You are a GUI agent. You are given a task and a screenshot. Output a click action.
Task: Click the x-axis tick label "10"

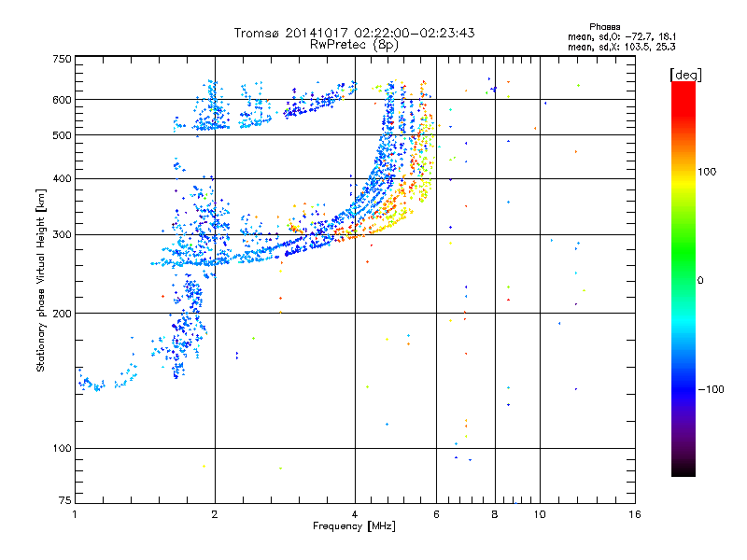(540, 514)
